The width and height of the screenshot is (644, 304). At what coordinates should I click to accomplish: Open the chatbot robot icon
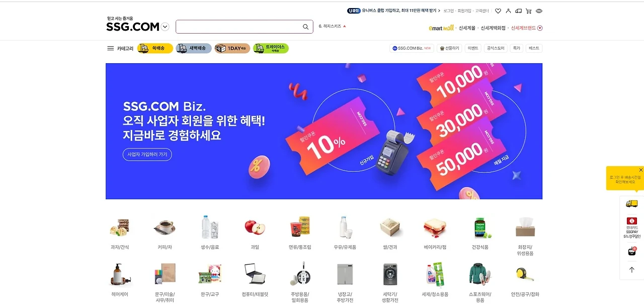(632, 251)
